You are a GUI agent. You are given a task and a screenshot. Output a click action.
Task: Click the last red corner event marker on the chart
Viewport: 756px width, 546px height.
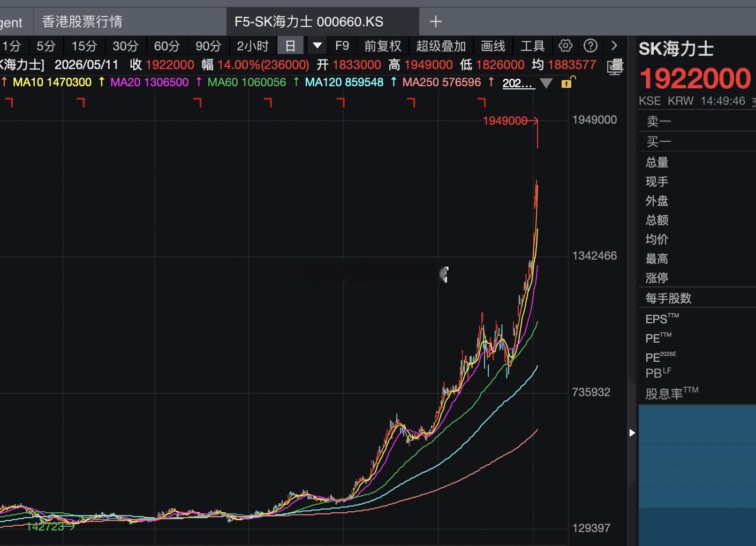click(482, 102)
